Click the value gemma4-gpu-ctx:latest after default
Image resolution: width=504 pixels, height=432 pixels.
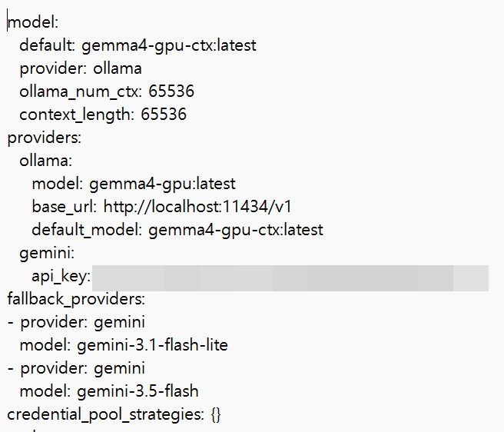tap(169, 45)
